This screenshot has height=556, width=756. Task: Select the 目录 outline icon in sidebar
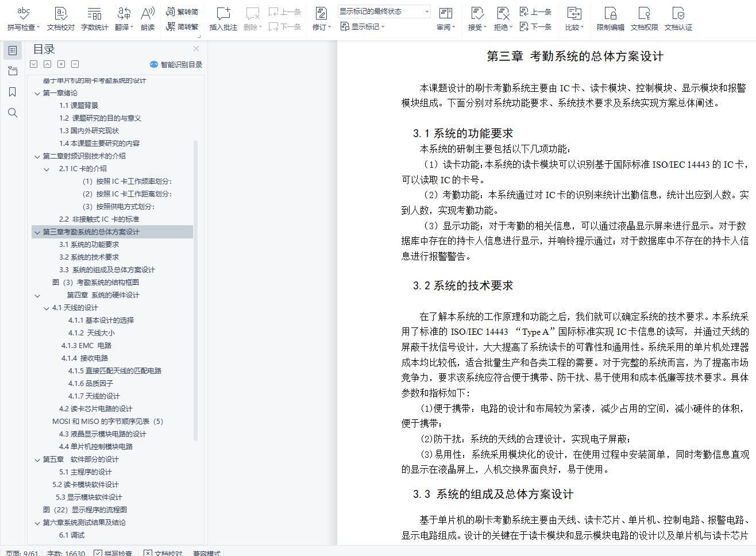[13, 51]
